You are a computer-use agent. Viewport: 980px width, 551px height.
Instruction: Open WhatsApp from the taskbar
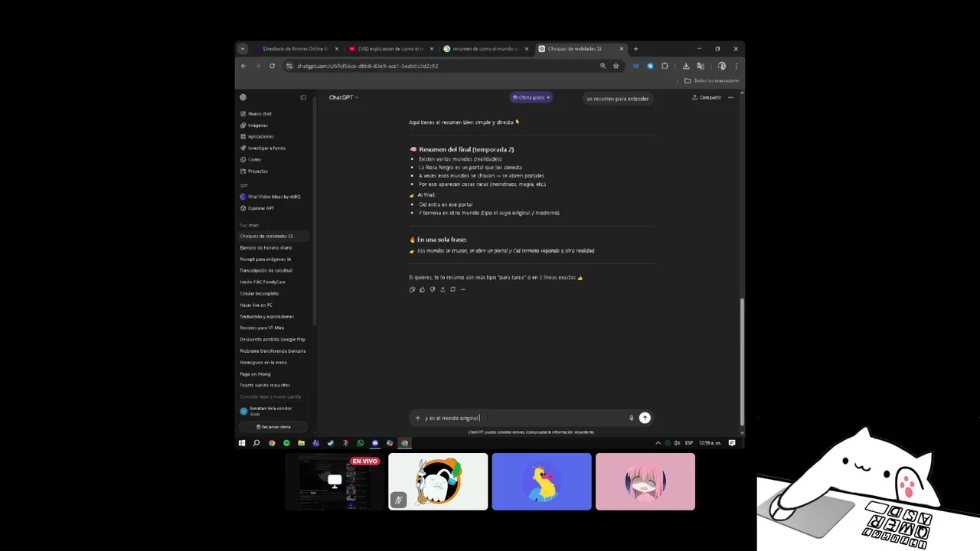tap(360, 442)
